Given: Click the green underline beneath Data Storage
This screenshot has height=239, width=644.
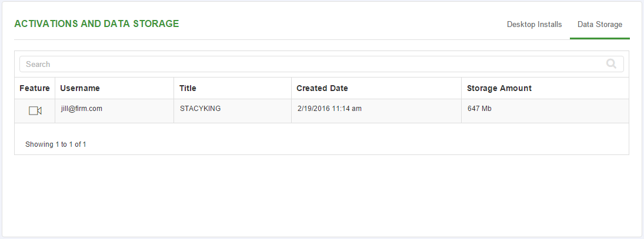Looking at the screenshot, I should 600,39.
